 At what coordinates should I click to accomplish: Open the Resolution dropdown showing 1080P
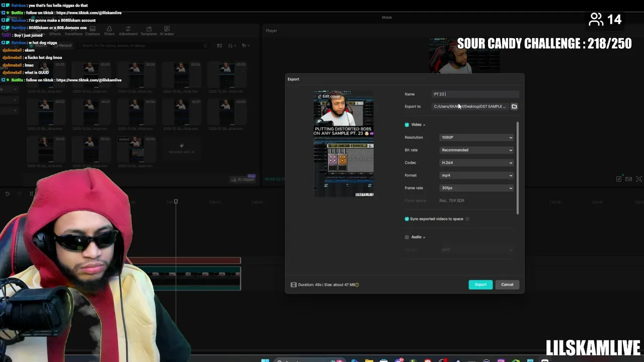[477, 137]
